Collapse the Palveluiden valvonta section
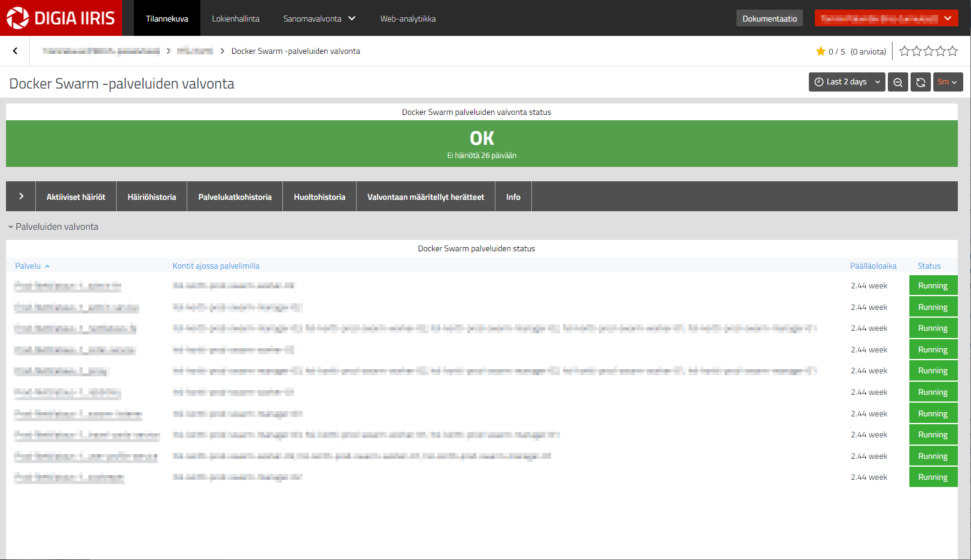This screenshot has height=560, width=971. coord(53,227)
